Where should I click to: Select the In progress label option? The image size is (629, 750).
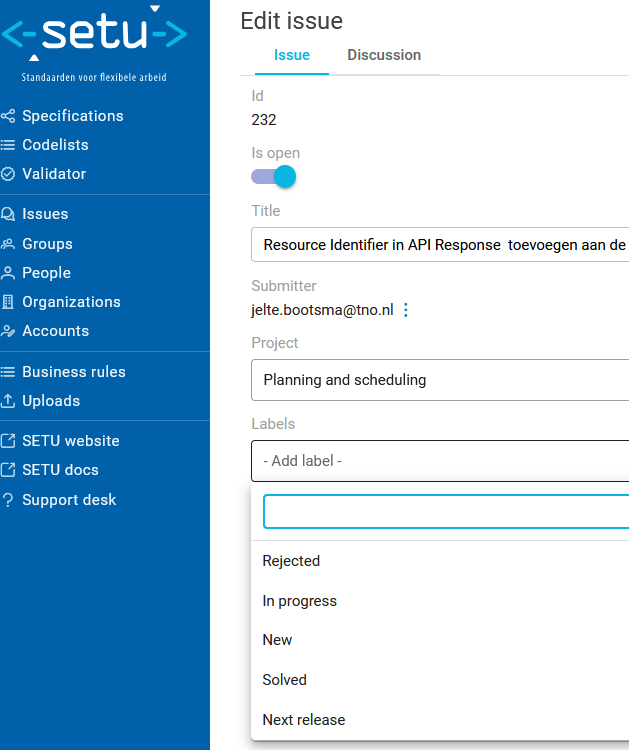tap(440, 601)
